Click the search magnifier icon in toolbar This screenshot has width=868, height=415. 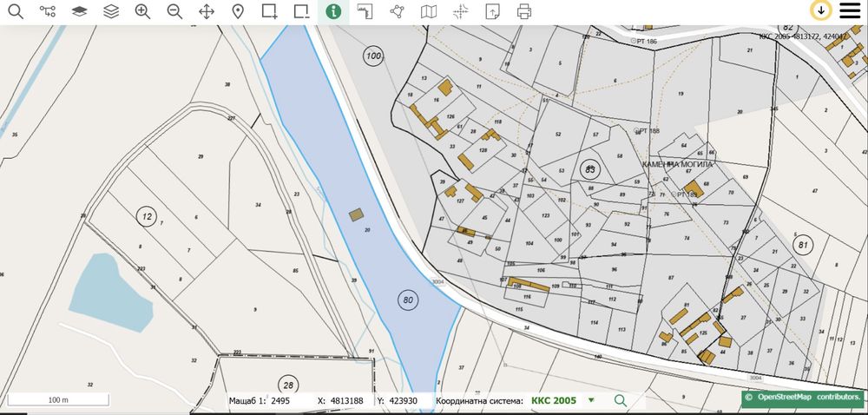click(x=15, y=11)
